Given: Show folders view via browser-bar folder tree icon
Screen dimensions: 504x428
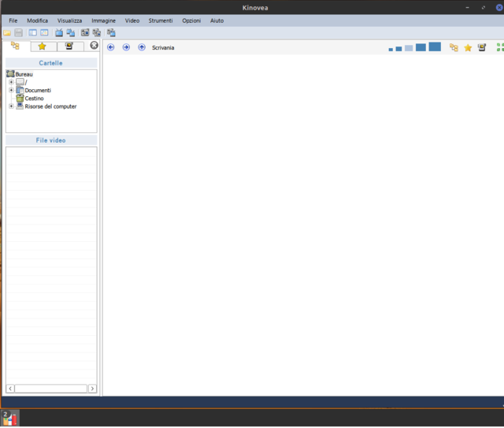Looking at the screenshot, I should 454,47.
